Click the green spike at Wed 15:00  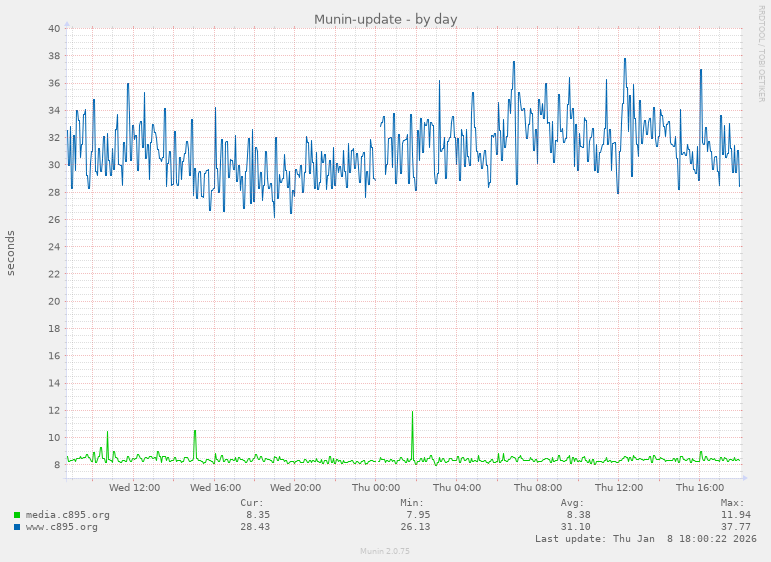[x=195, y=445]
